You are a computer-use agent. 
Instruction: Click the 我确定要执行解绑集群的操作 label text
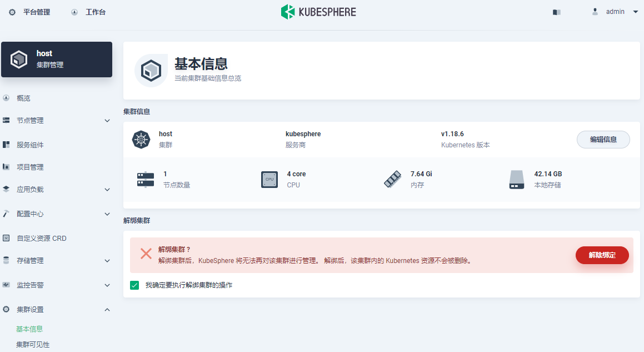click(189, 285)
